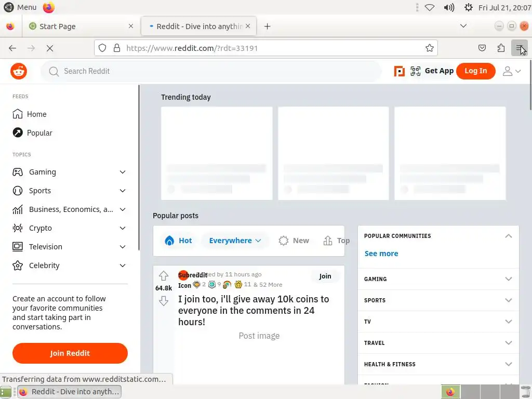Focus the Search Reddit field
This screenshot has width=532, height=399.
211,71
